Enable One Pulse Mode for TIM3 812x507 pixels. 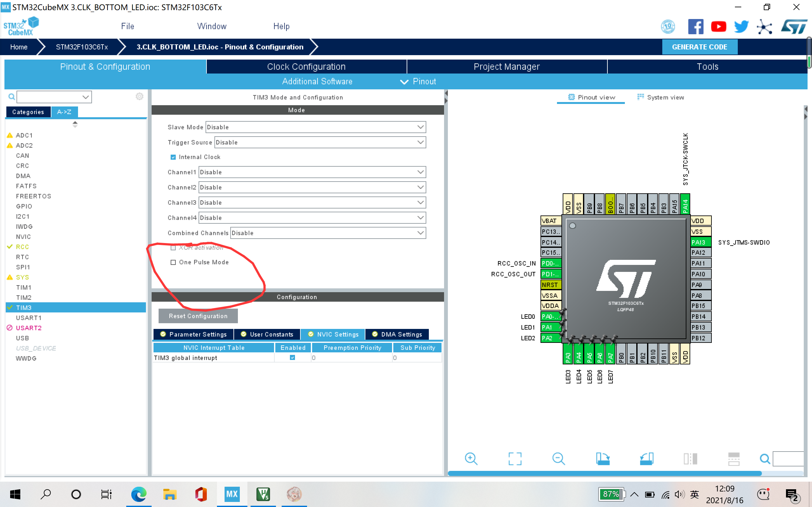[173, 262]
